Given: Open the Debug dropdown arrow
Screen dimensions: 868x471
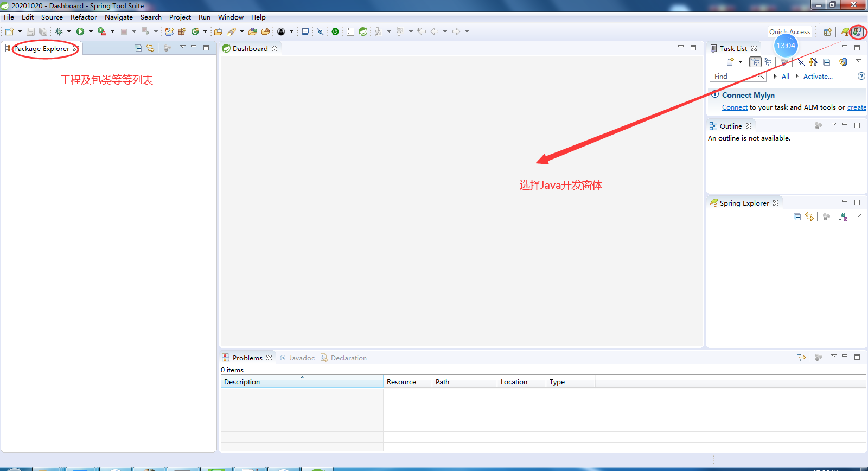Looking at the screenshot, I should pos(69,31).
